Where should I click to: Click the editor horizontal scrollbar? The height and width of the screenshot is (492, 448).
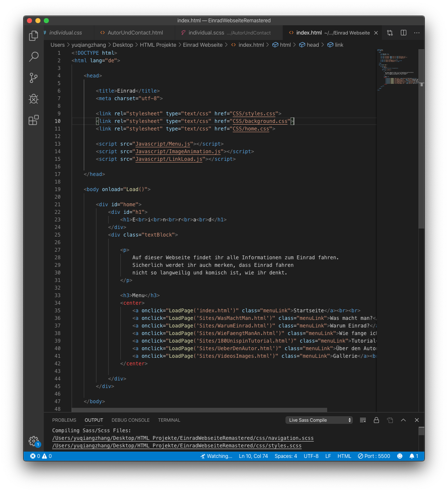click(x=199, y=410)
